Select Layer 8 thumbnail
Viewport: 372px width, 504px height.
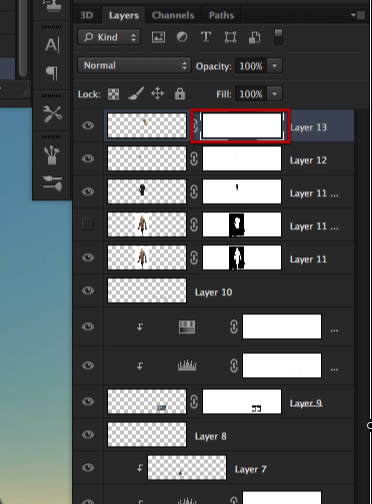coord(147,434)
